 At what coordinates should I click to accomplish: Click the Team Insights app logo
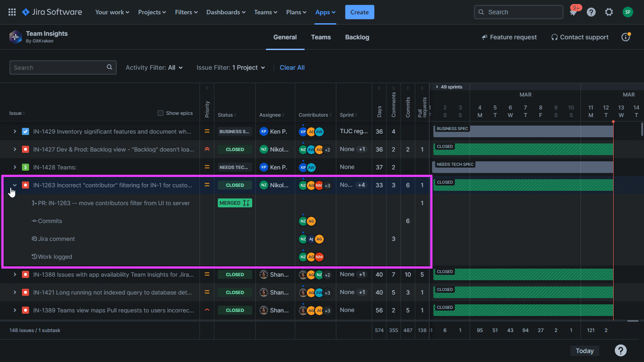16,37
